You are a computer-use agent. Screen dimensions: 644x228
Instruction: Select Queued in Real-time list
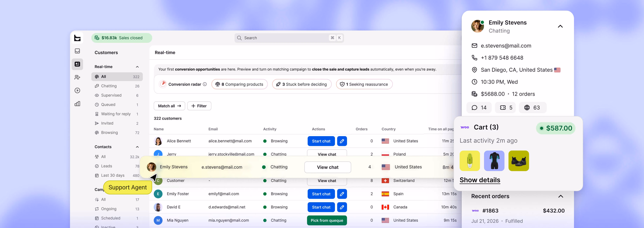click(x=117, y=105)
